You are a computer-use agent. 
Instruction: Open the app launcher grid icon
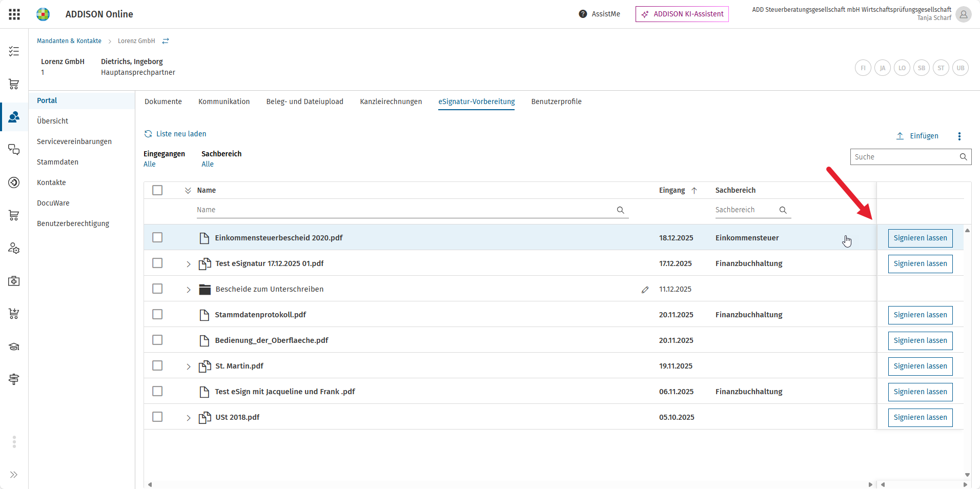pyautogui.click(x=14, y=14)
